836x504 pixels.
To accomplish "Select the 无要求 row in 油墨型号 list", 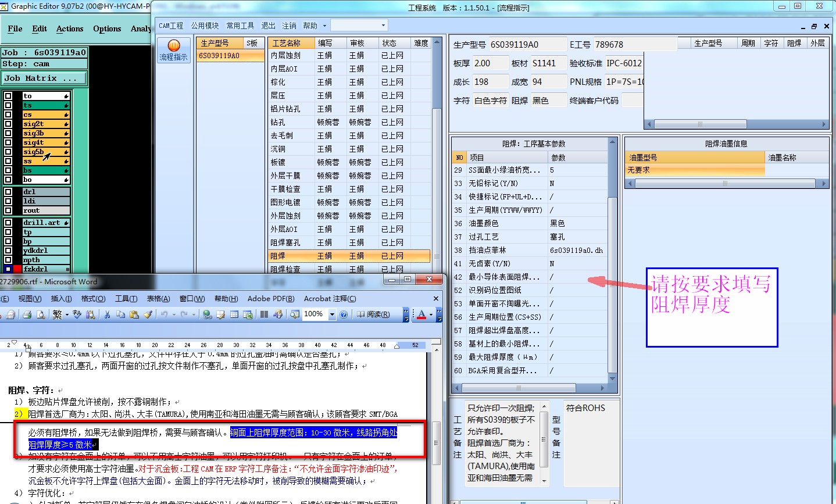I will pos(695,170).
